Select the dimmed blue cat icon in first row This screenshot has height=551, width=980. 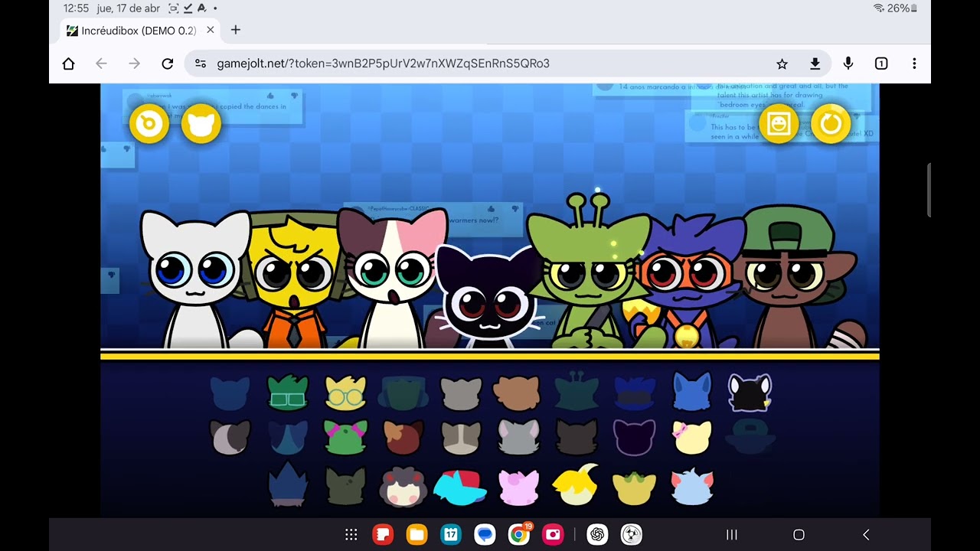230,393
